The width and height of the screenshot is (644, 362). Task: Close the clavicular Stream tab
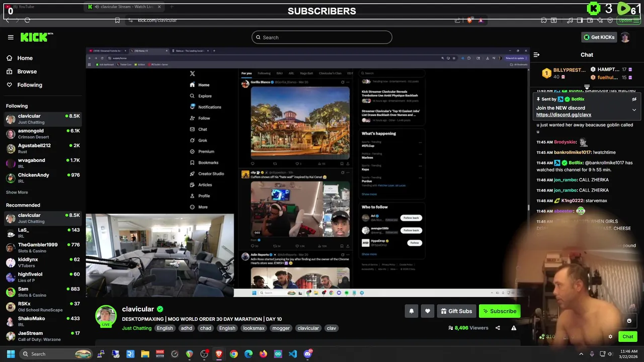(159, 7)
